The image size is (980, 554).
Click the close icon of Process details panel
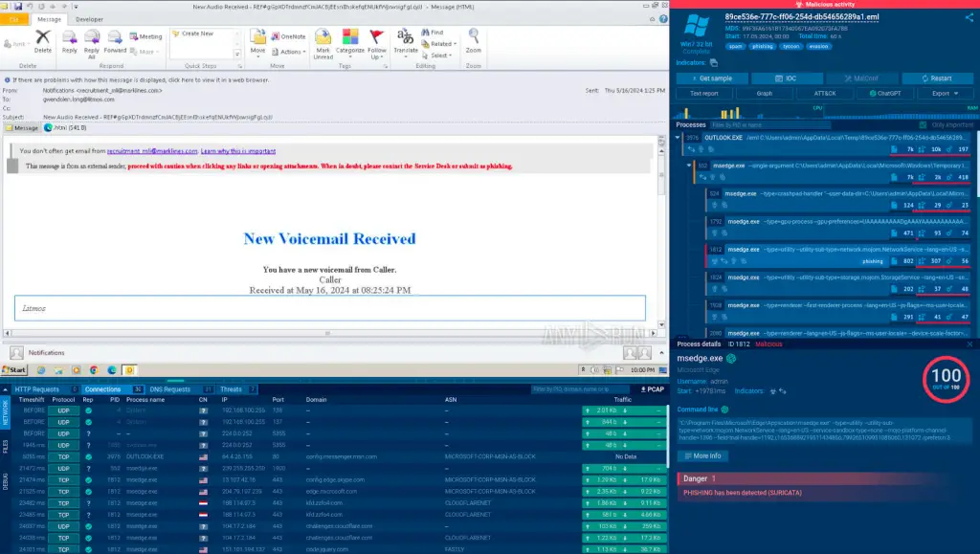[x=970, y=344]
